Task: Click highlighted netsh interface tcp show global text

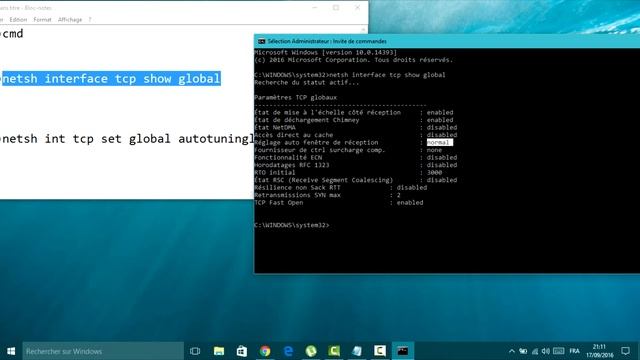Action: click(111, 78)
